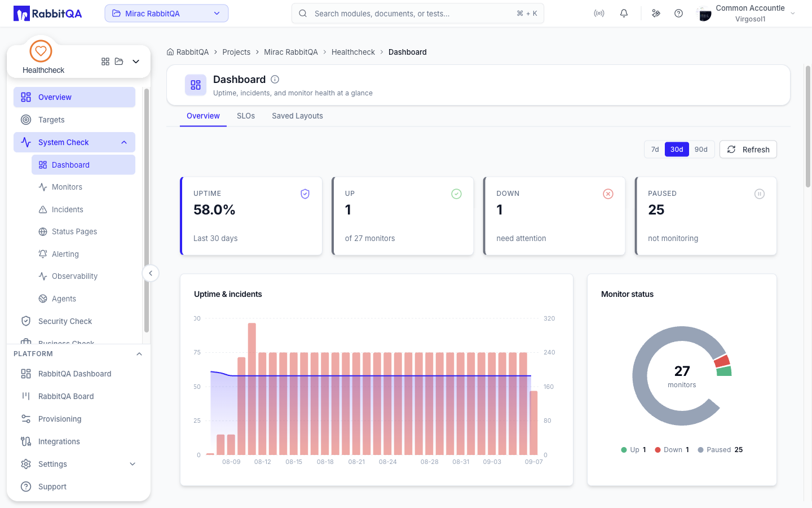Focus the search modules input field

(418, 14)
